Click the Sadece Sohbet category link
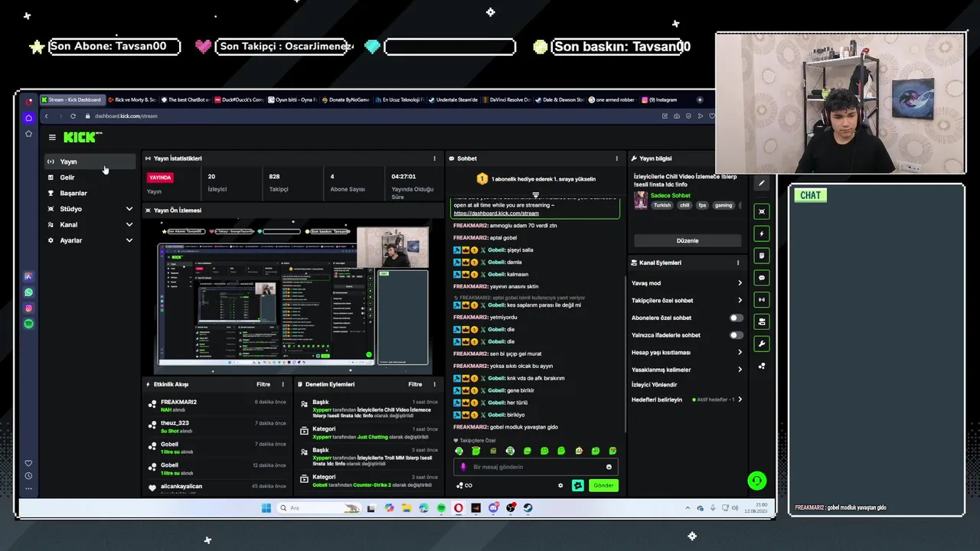Screen dimensions: 980x551 pos(670,196)
